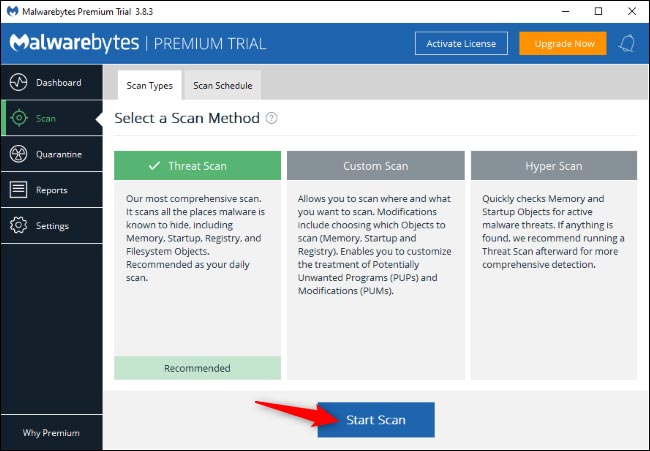Click the Reports list icon
Screen dimensions: 650x451
(19, 190)
